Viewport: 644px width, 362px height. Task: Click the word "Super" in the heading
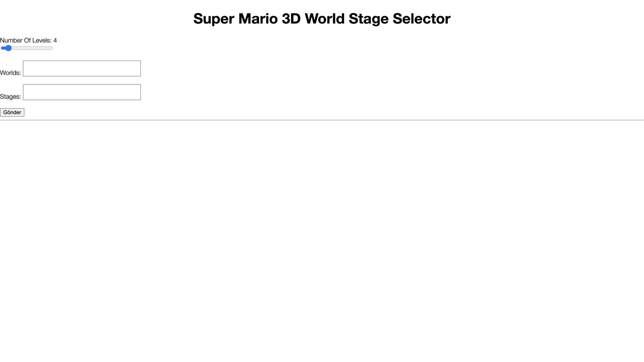tap(214, 19)
